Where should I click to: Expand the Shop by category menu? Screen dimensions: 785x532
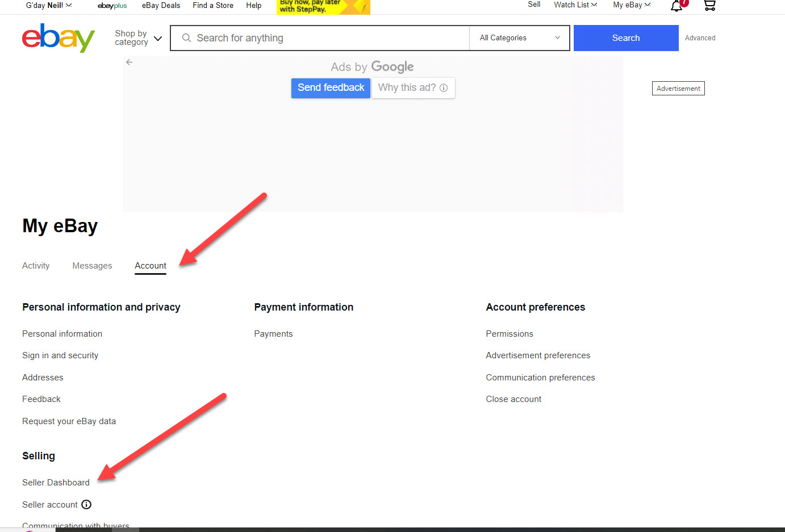pyautogui.click(x=138, y=38)
